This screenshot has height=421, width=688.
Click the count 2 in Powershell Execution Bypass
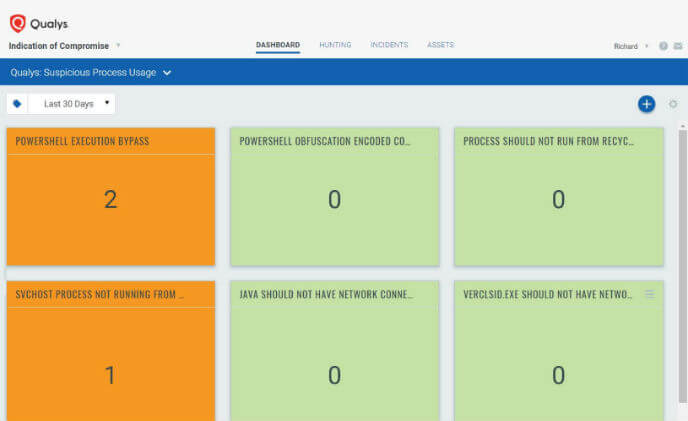click(x=111, y=199)
